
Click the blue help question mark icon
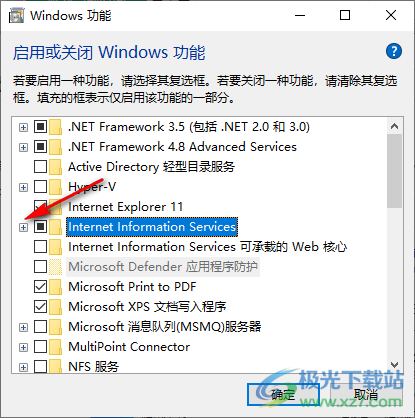click(x=394, y=51)
